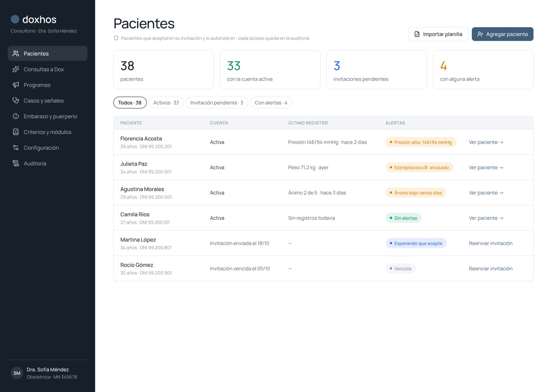Image resolution: width=552 pixels, height=392 pixels.
Task: Click the Esperando que acepte badge
Action: (416, 243)
